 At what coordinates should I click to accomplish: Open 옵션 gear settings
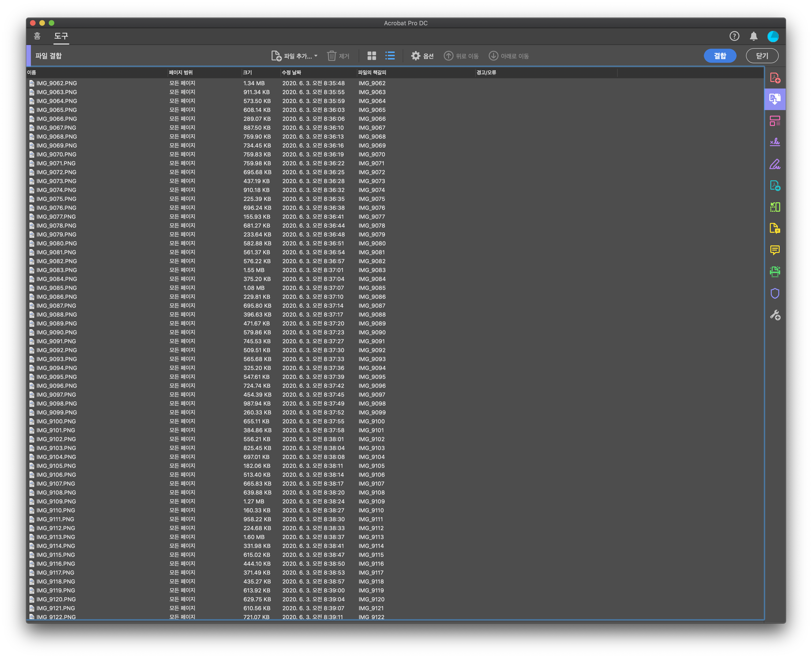point(422,56)
